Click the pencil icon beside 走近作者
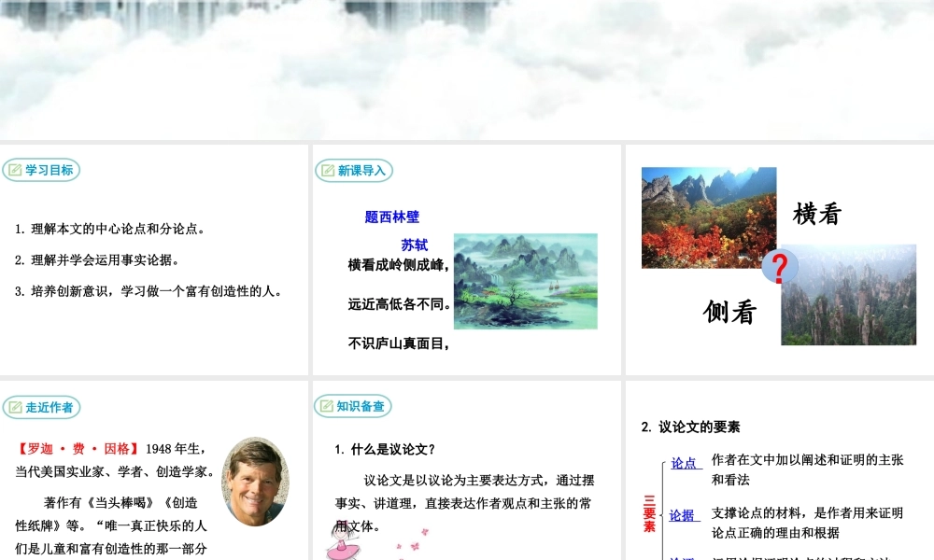 click(x=15, y=407)
